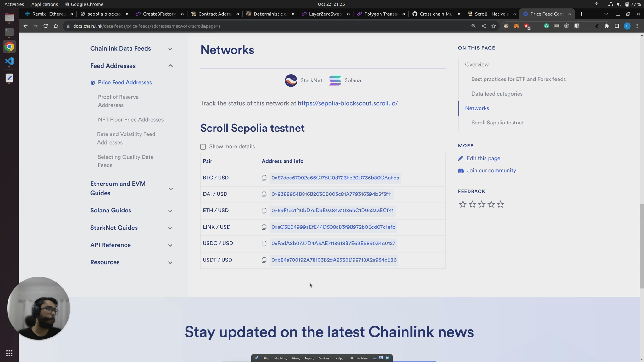Screen dimensions: 644x362
Task: Select the StarkNet network icon
Action: pos(291,80)
